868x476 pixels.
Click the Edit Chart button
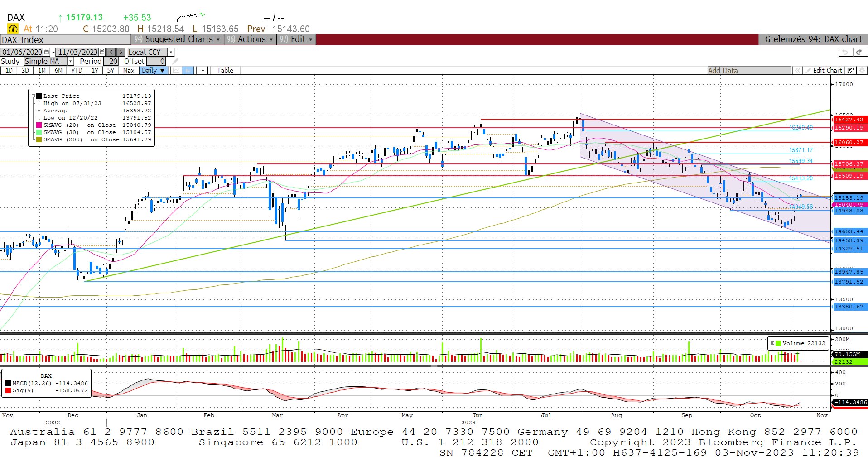824,70
